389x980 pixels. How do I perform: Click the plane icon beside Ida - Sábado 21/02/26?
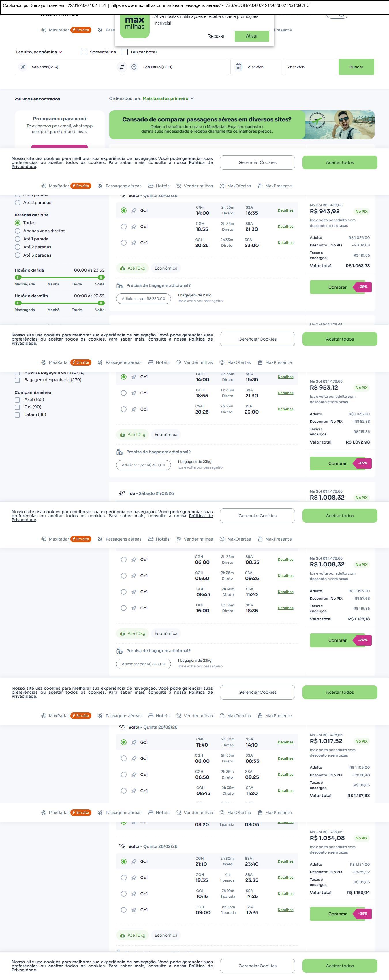coord(122,493)
